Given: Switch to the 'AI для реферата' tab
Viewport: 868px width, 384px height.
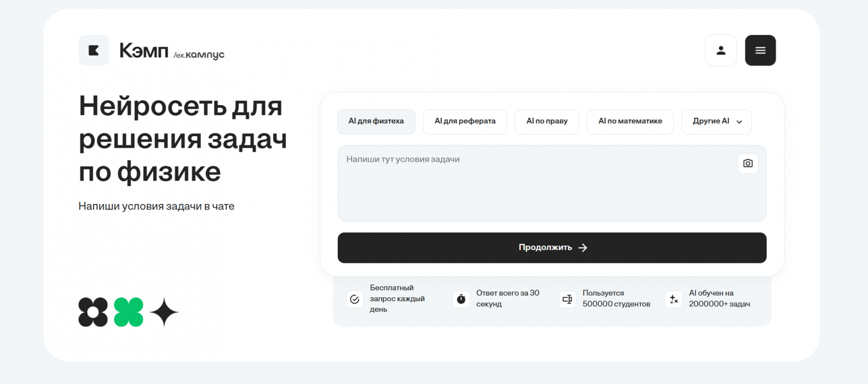Looking at the screenshot, I should click(x=465, y=122).
